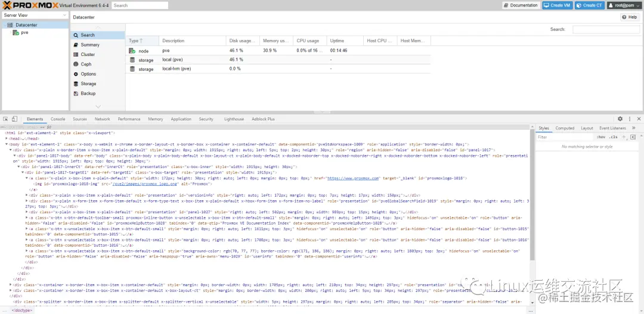Viewport: 644px width, 314px height.
Task: Switch to the Adblock Plus DevTools tab
Action: click(264, 119)
